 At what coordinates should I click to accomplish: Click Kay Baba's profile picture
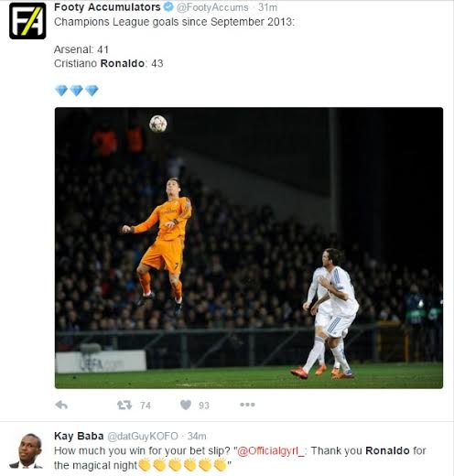click(27, 450)
